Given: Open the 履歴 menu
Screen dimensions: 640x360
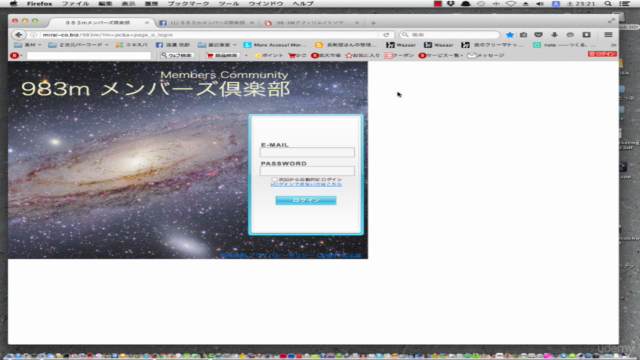Looking at the screenshot, I should [x=151, y=4].
